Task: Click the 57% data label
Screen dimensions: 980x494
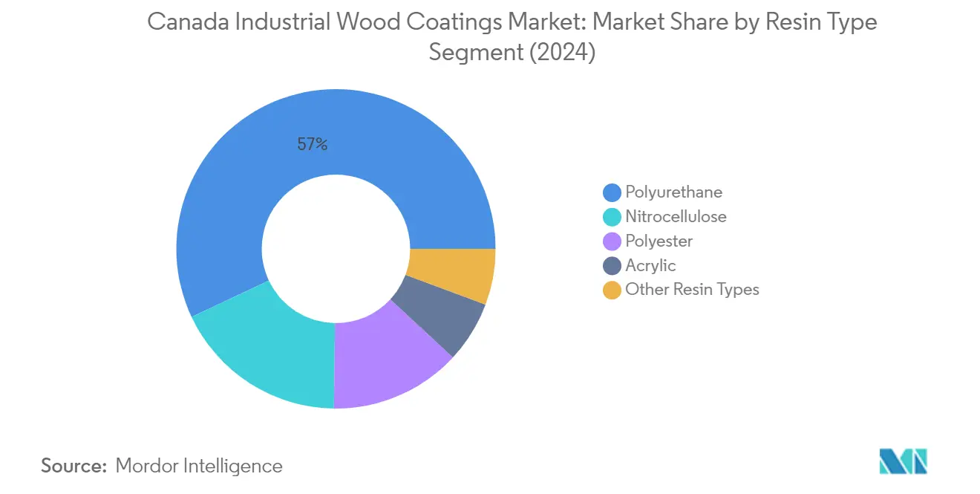Action: [x=313, y=145]
